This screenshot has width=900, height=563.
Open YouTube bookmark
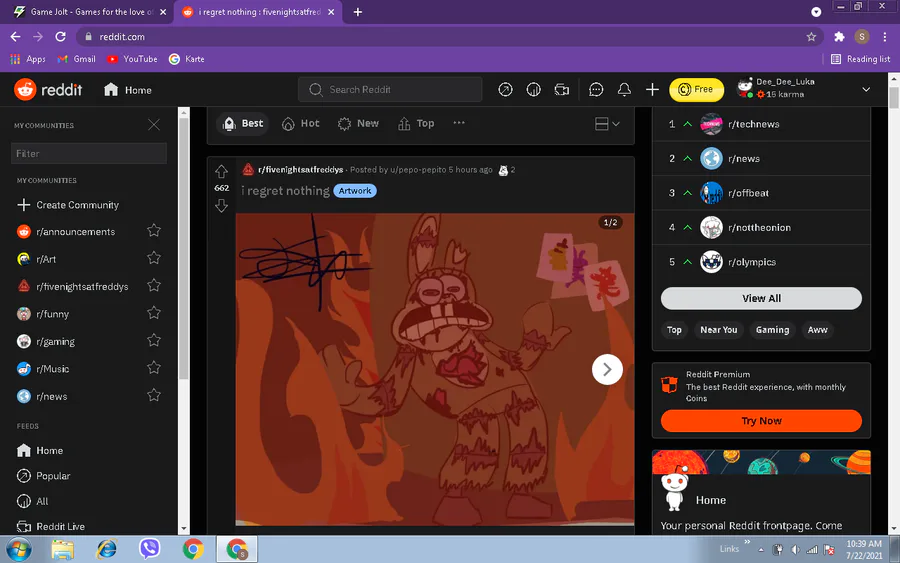coord(133,59)
